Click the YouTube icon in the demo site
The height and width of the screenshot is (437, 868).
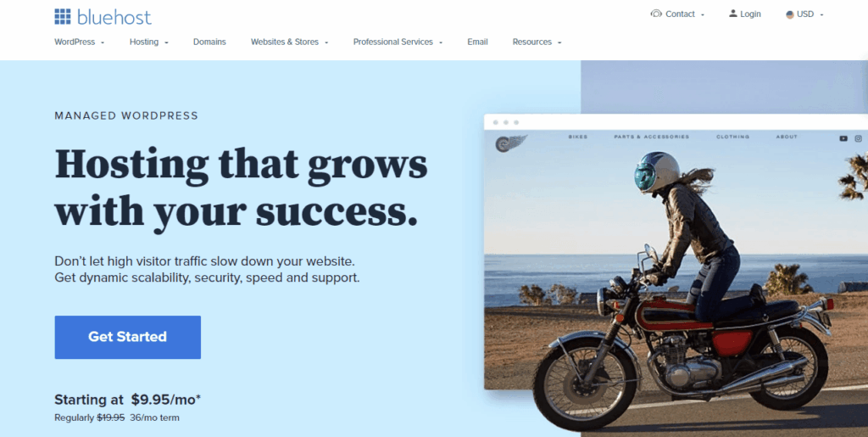(843, 138)
